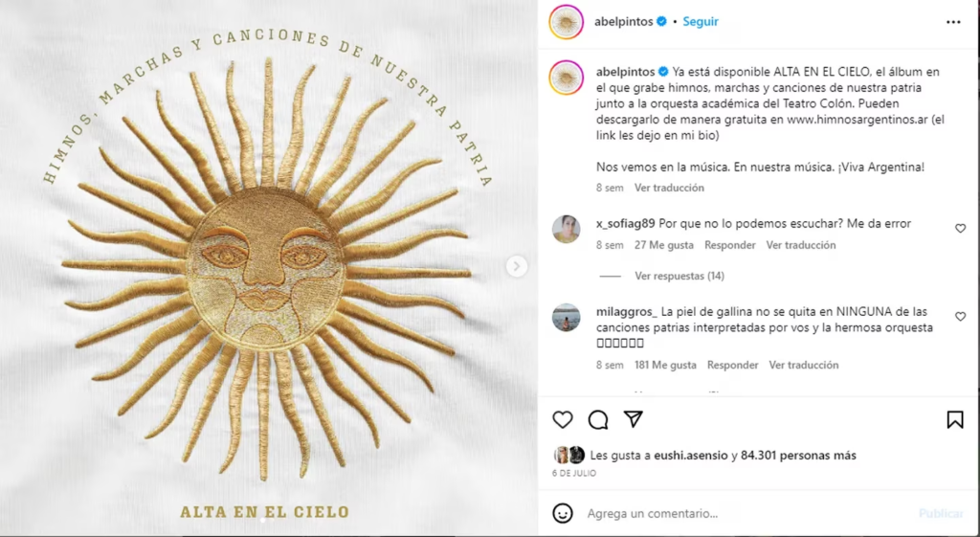Show translation of the caption

point(669,188)
